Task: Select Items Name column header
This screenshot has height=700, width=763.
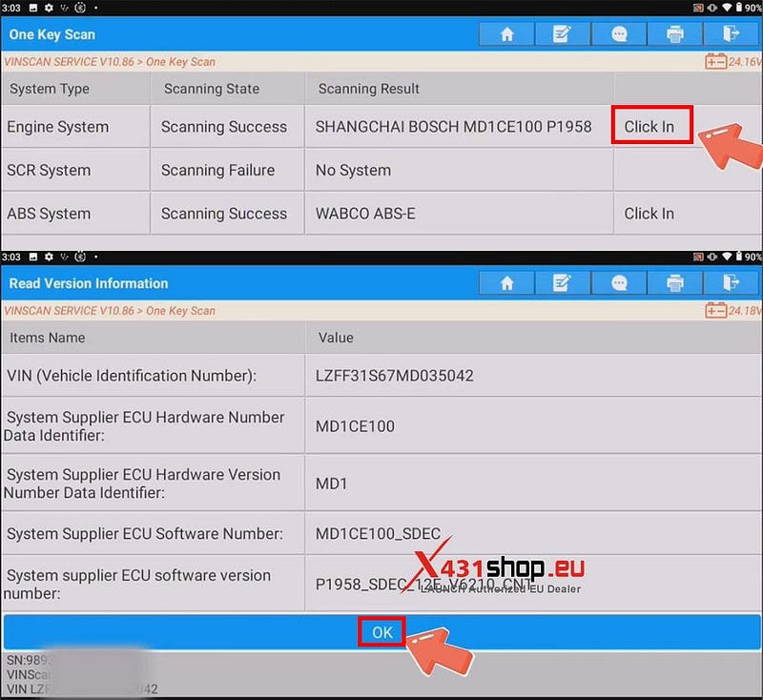Action: 47,337
